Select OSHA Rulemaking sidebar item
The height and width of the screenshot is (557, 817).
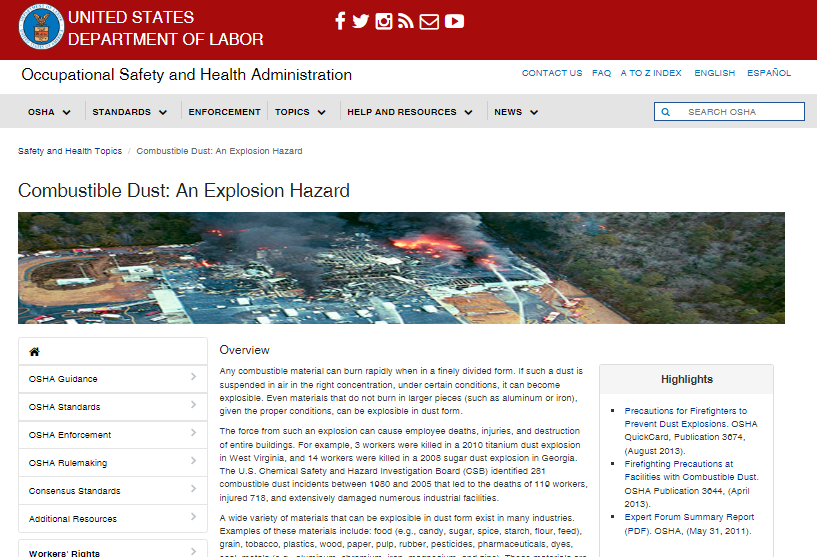click(x=113, y=463)
